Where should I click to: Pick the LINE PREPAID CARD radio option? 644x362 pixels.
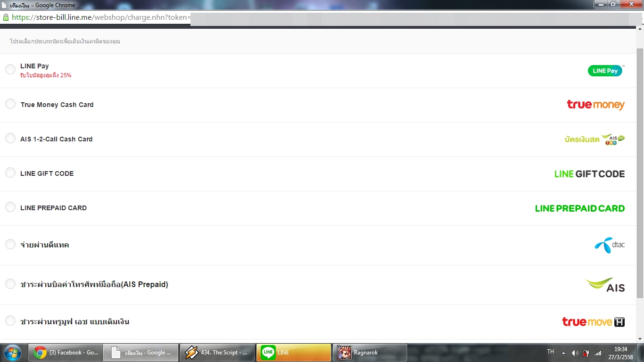click(x=10, y=207)
